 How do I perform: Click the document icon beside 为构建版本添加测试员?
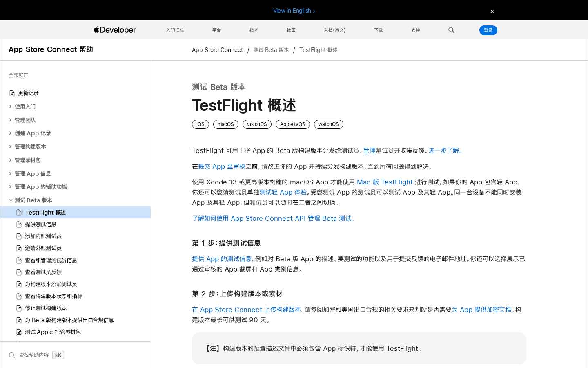(19, 284)
